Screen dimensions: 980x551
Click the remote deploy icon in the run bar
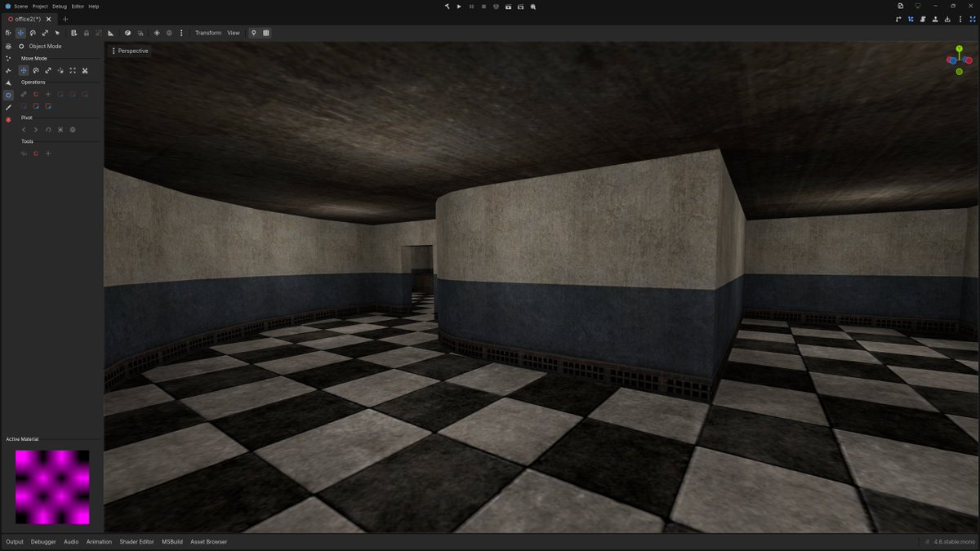point(496,7)
